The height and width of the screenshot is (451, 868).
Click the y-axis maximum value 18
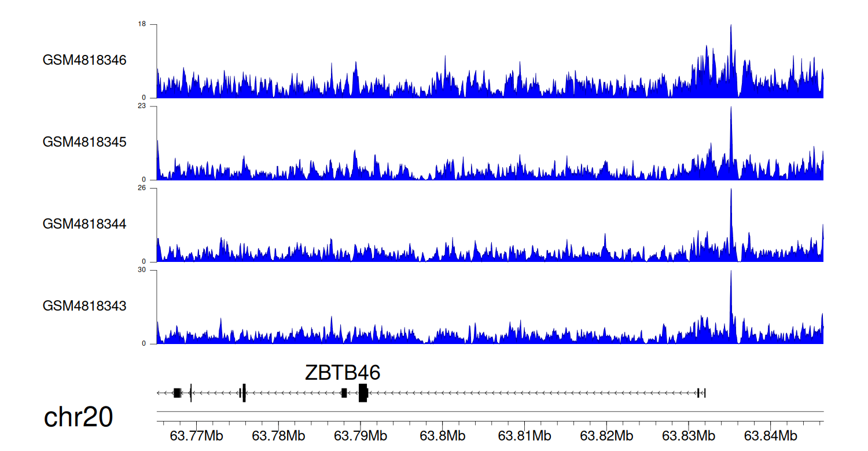(x=142, y=24)
